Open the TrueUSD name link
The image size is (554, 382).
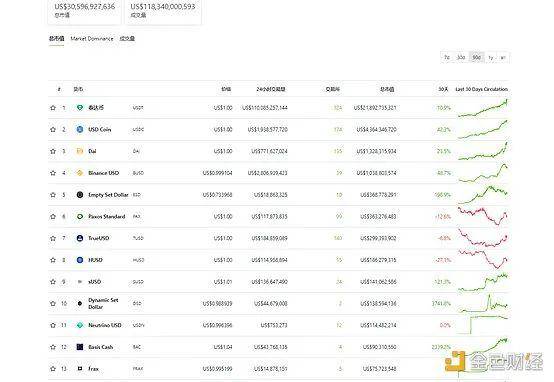point(99,238)
